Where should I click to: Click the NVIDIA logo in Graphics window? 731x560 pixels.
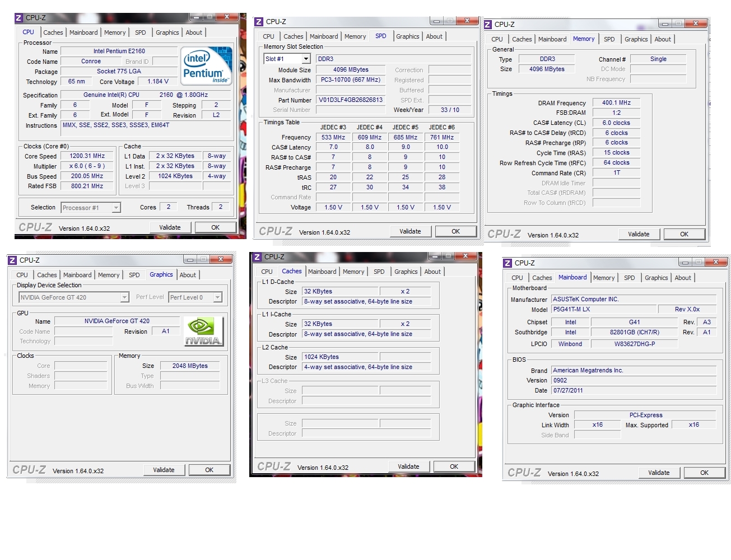(203, 332)
